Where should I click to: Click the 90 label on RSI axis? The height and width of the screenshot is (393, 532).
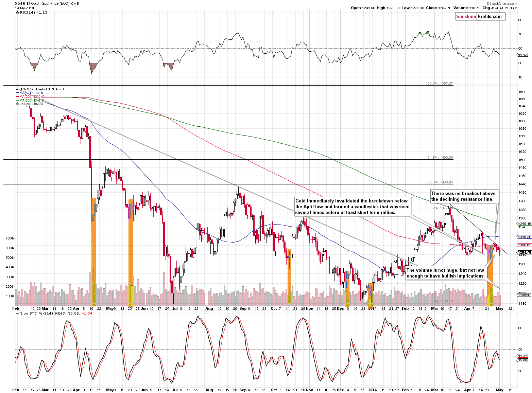pyautogui.click(x=520, y=20)
